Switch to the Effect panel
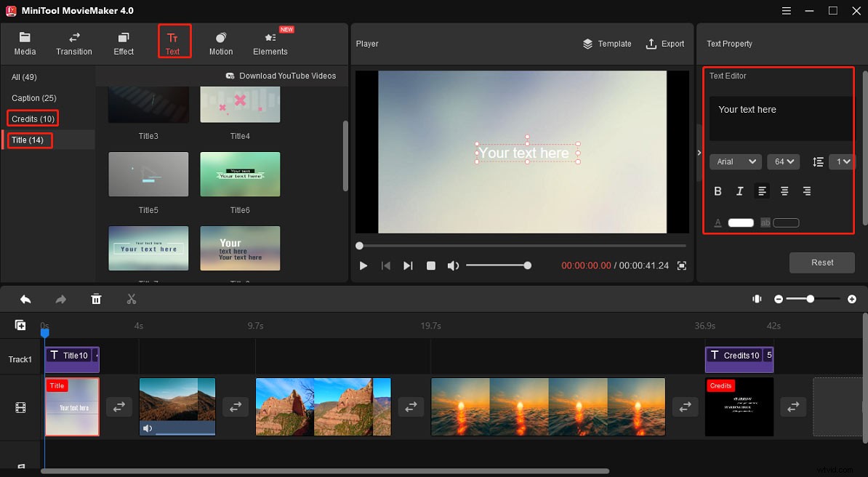Screen dimensions: 868x477 coord(123,41)
